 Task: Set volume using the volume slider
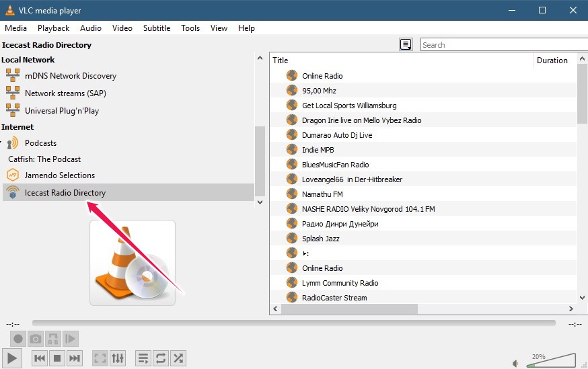[x=551, y=360]
